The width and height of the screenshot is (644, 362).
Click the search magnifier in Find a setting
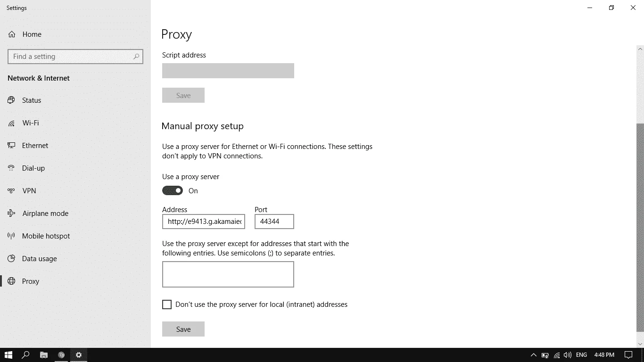pyautogui.click(x=136, y=57)
